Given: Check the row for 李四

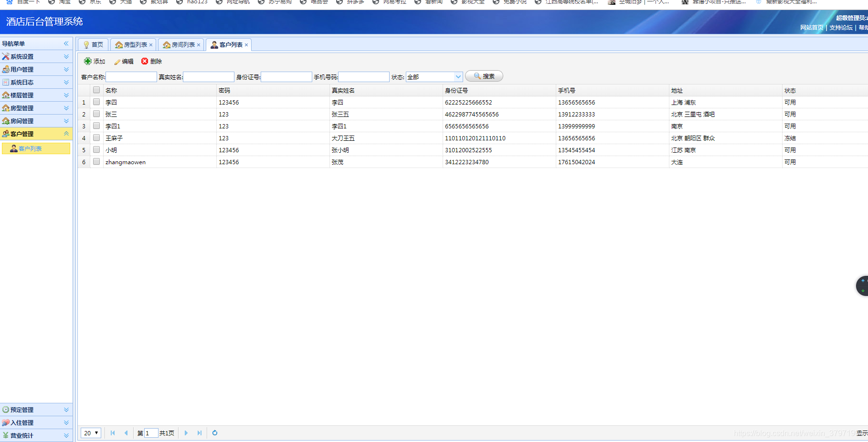Looking at the screenshot, I should click(96, 102).
